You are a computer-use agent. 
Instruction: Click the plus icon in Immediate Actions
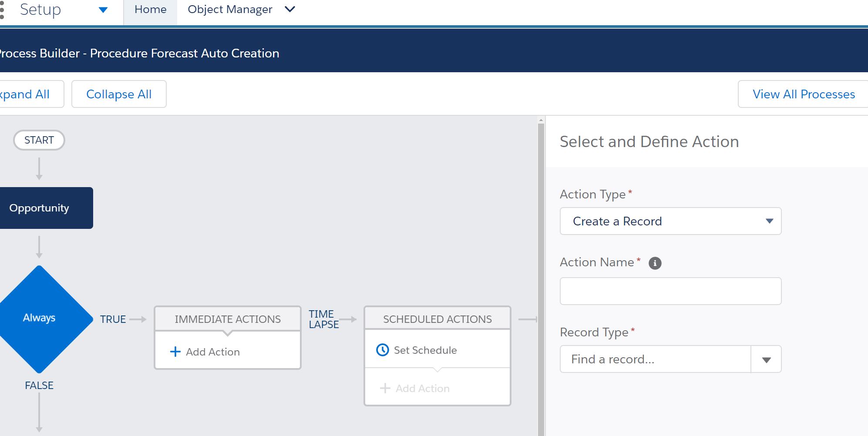pyautogui.click(x=175, y=352)
